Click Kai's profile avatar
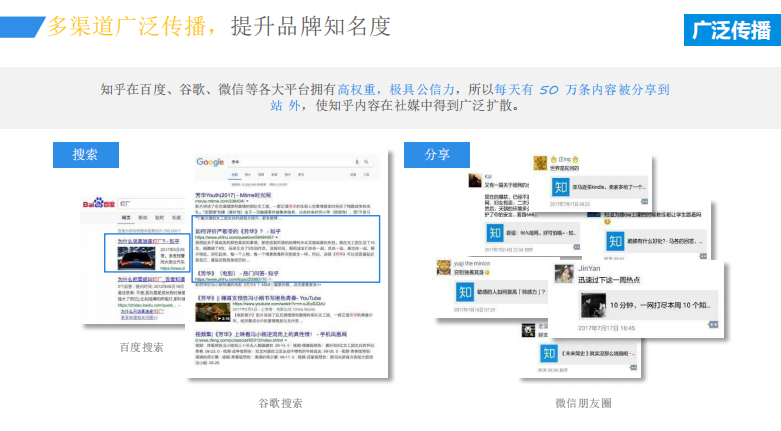Image resolution: width=781 pixels, height=431 pixels. click(475, 180)
